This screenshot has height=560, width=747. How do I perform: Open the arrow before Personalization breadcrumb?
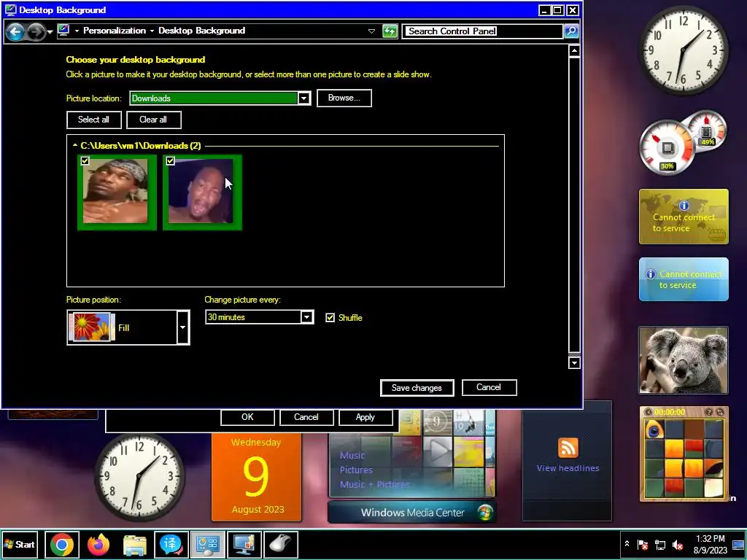[77, 31]
